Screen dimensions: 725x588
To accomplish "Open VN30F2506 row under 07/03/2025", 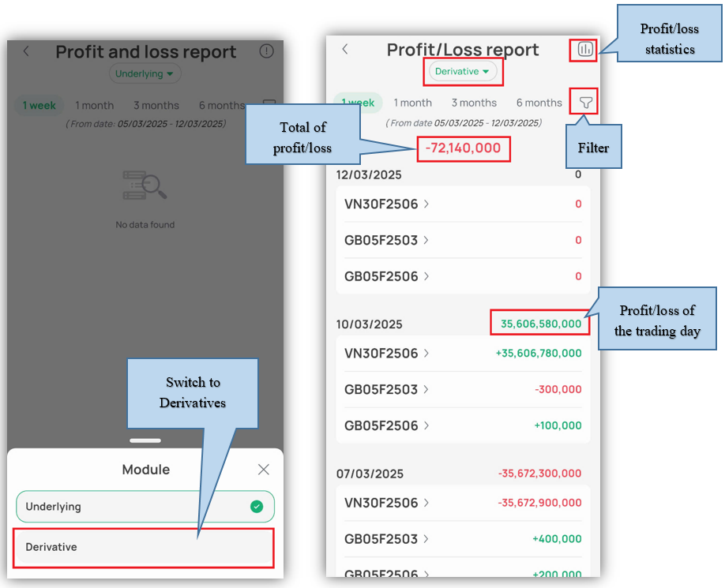I will click(387, 503).
